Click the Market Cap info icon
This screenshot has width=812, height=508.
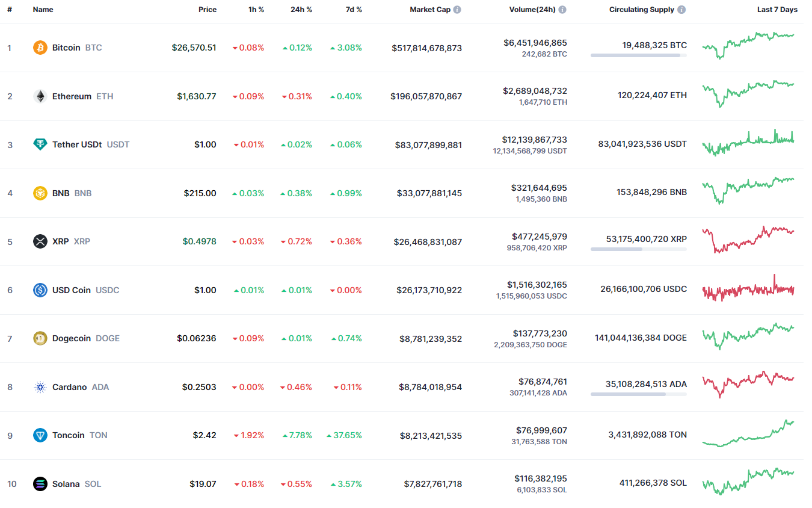click(x=457, y=10)
